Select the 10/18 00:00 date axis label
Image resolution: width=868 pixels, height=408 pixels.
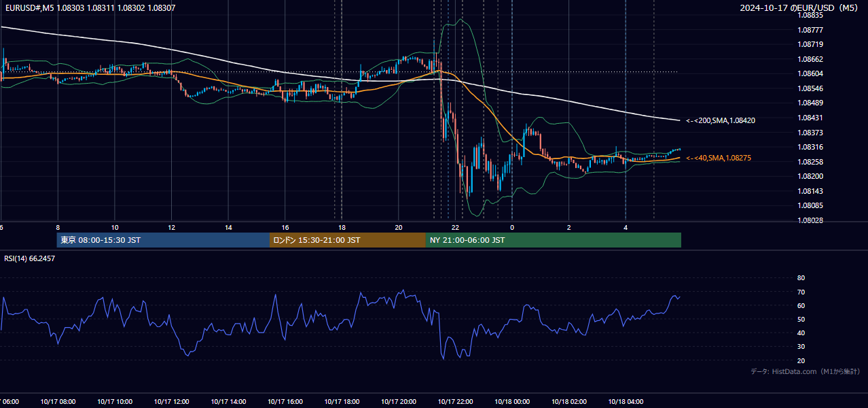click(512, 402)
